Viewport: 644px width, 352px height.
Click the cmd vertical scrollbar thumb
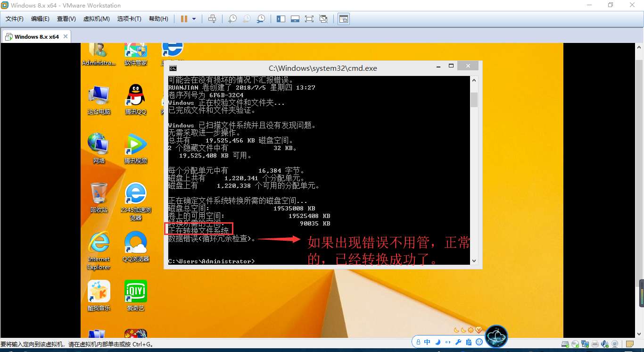[x=474, y=100]
